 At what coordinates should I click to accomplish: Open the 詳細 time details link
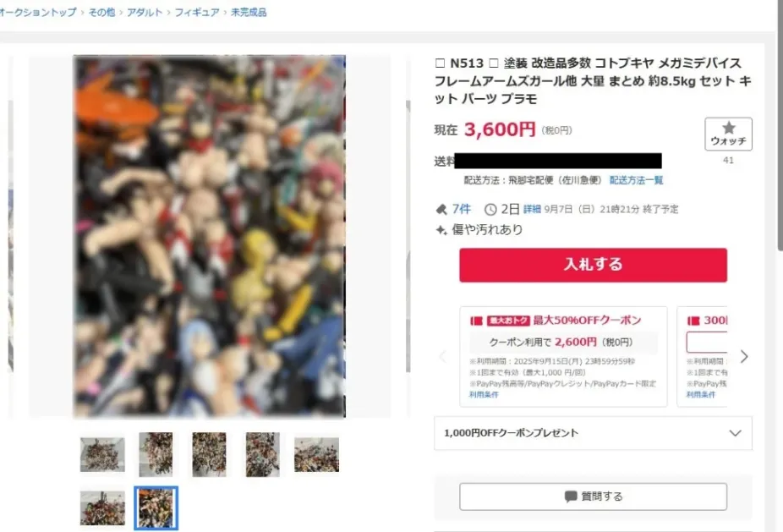tap(532, 209)
